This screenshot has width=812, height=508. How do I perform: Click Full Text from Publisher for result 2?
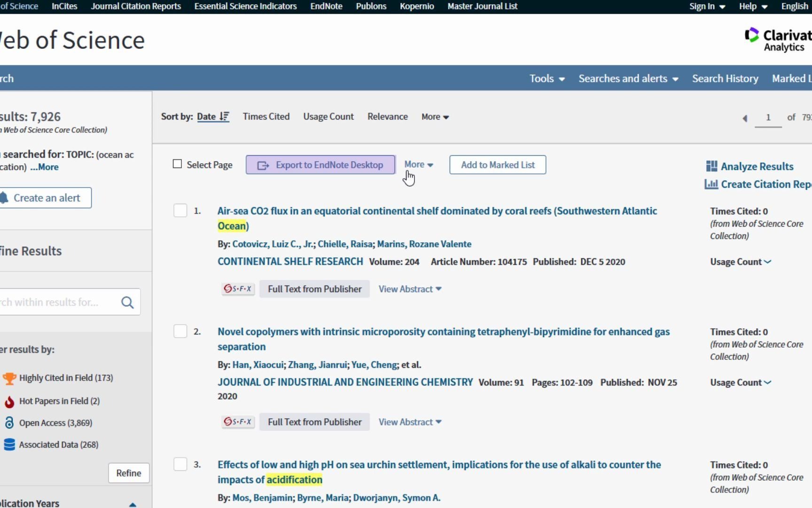click(x=314, y=422)
